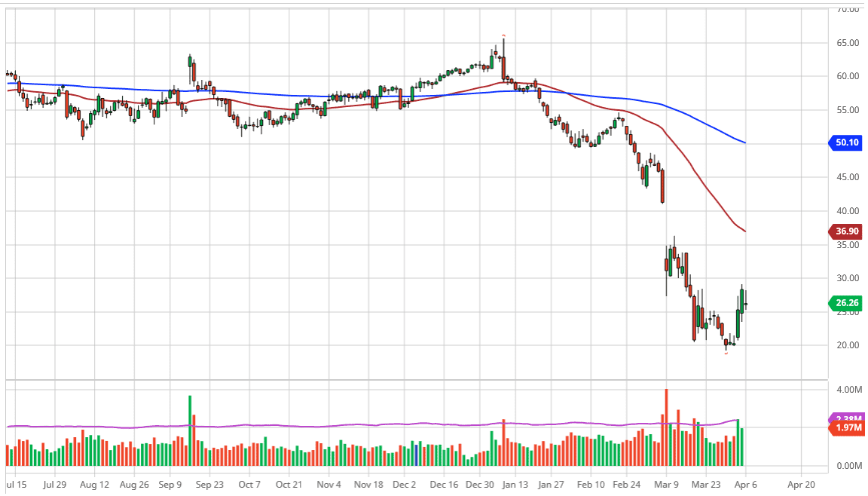Click the Apr 20 date label
868x496 pixels.
pos(801,484)
